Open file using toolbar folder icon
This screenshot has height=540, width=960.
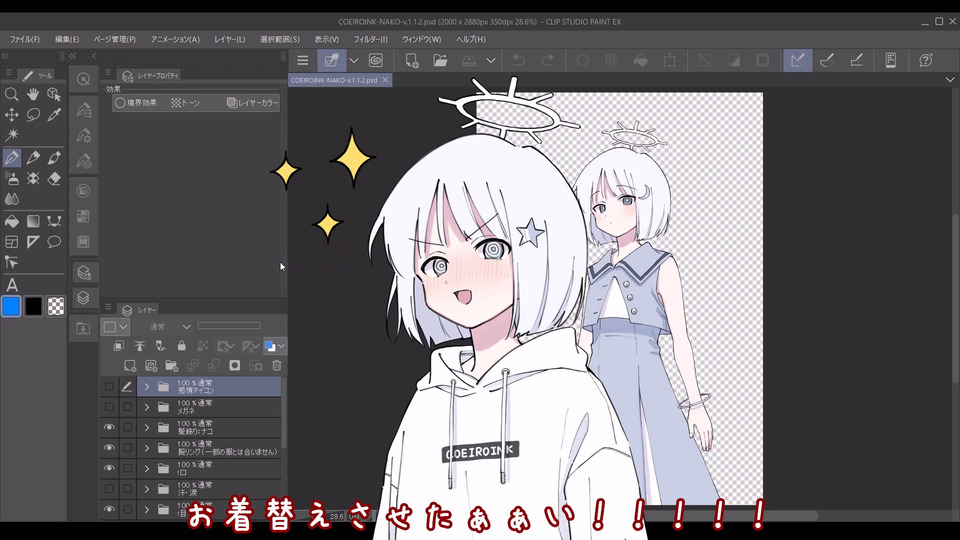(440, 61)
